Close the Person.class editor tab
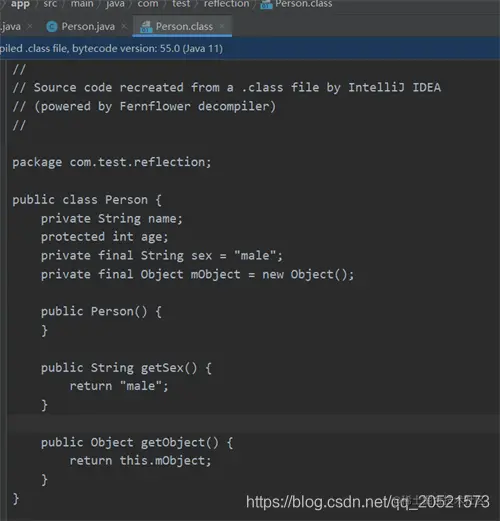Viewport: 500px width, 521px height. coord(222,26)
